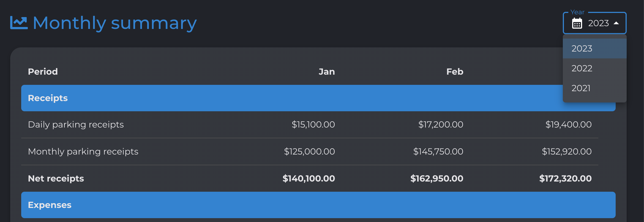Click the $172,320.00 net receipts total
Viewport: 644px width, 222px height.
tap(565, 178)
